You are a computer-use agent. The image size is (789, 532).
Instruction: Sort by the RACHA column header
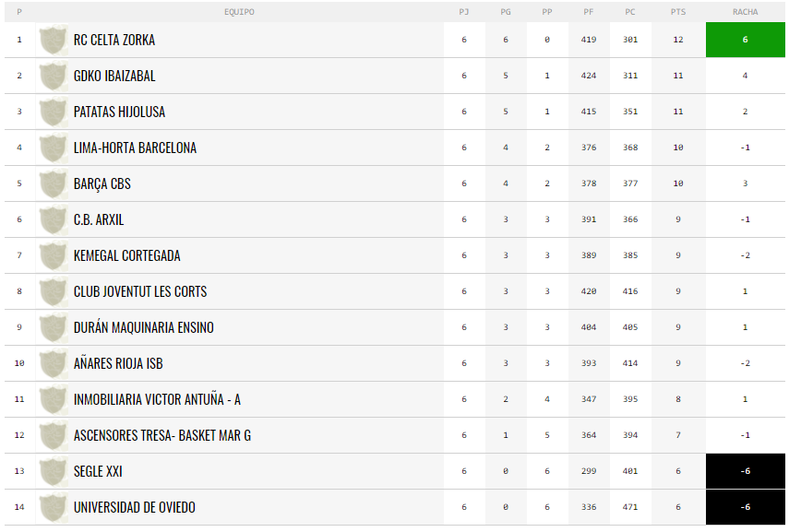pyautogui.click(x=746, y=12)
